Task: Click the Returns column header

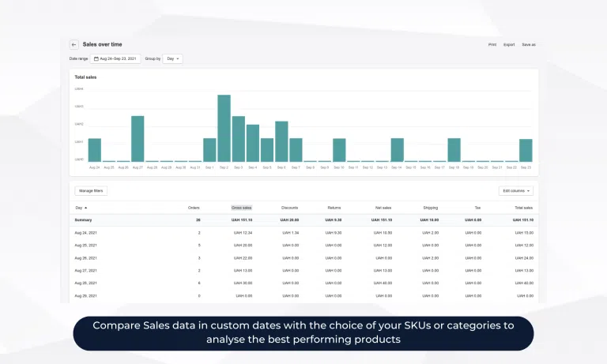Action: tap(334, 208)
